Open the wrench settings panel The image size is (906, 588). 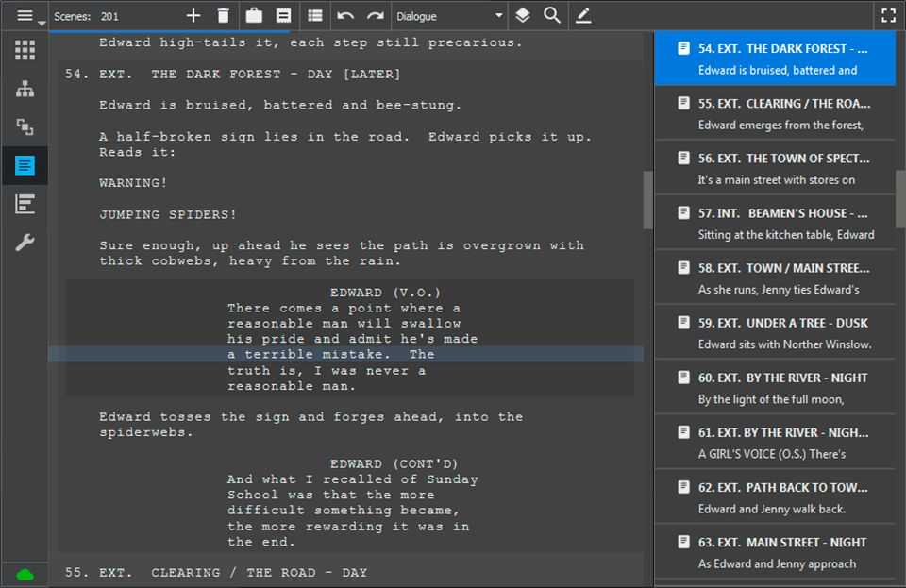tap(25, 243)
